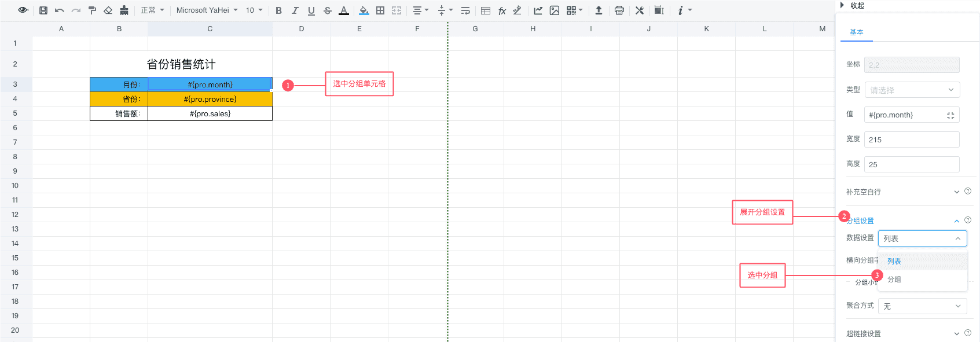Click the eraser clear format icon

(x=108, y=10)
